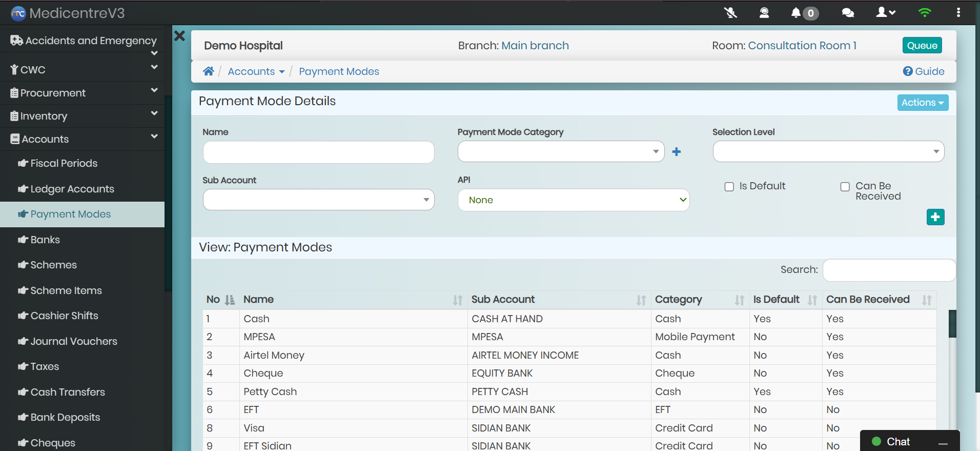Select Cashier Shifts from sidebar menu
Viewport: 980px width, 451px height.
[x=64, y=316]
